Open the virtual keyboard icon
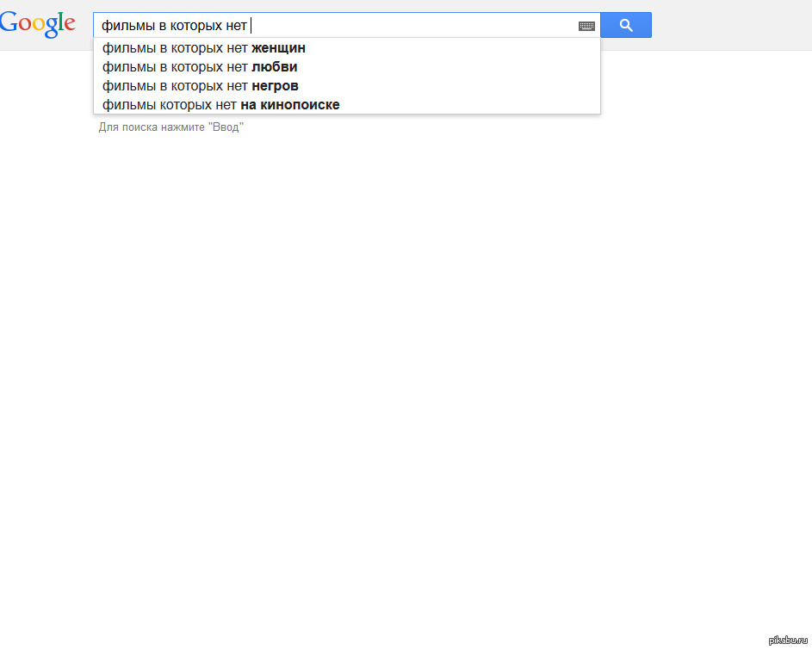Screen dimensions: 812x650 pyautogui.click(x=586, y=26)
